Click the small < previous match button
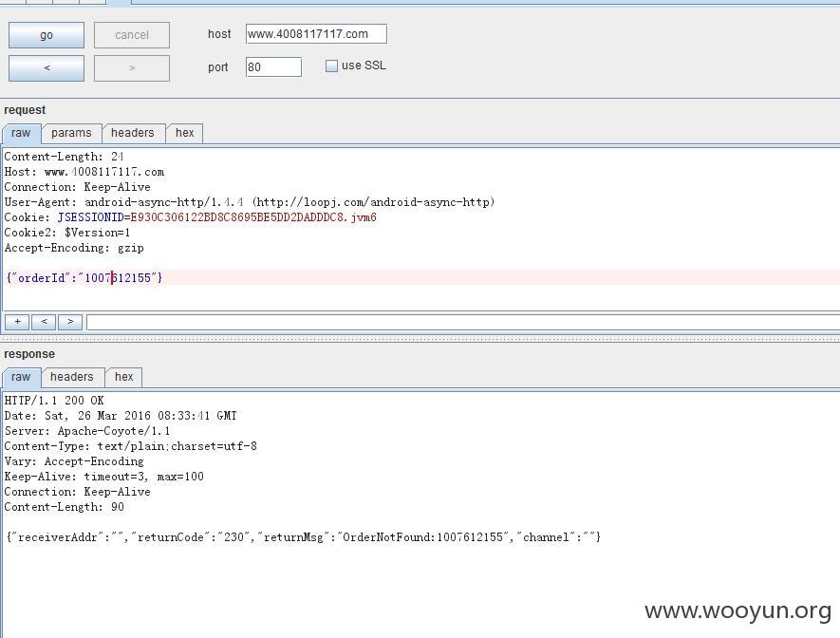 [44, 322]
